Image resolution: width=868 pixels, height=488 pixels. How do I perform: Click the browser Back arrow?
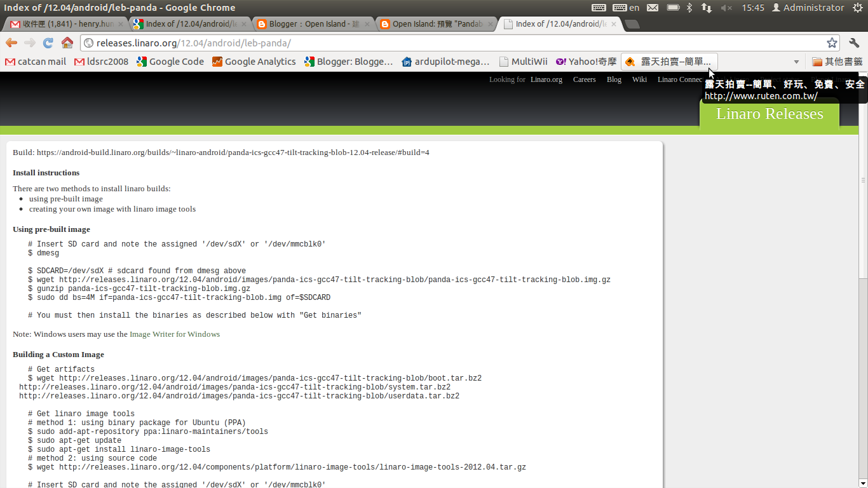[11, 43]
